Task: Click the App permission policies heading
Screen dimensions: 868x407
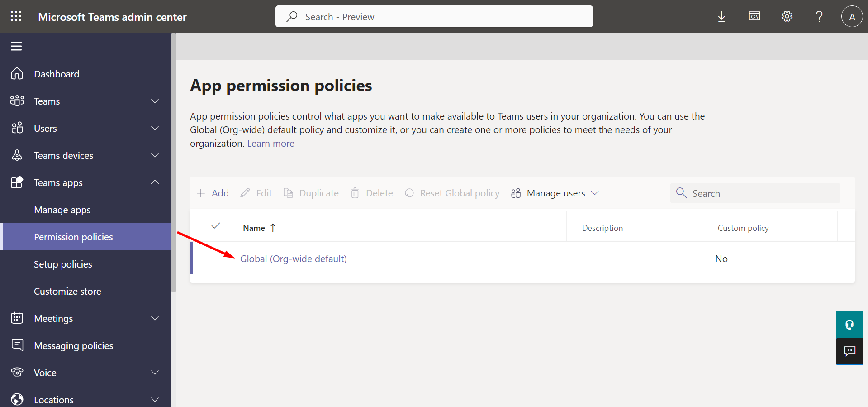Action: pyautogui.click(x=281, y=86)
